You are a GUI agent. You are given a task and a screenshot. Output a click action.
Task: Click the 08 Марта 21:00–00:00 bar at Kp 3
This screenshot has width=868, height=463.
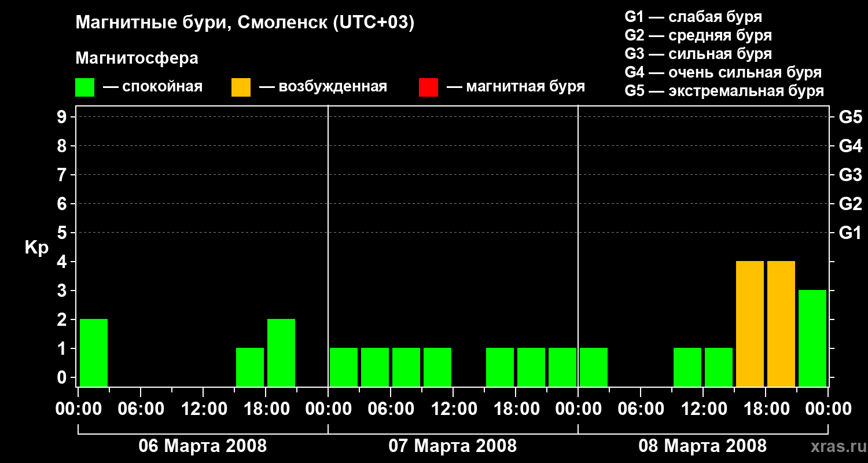pos(812,338)
